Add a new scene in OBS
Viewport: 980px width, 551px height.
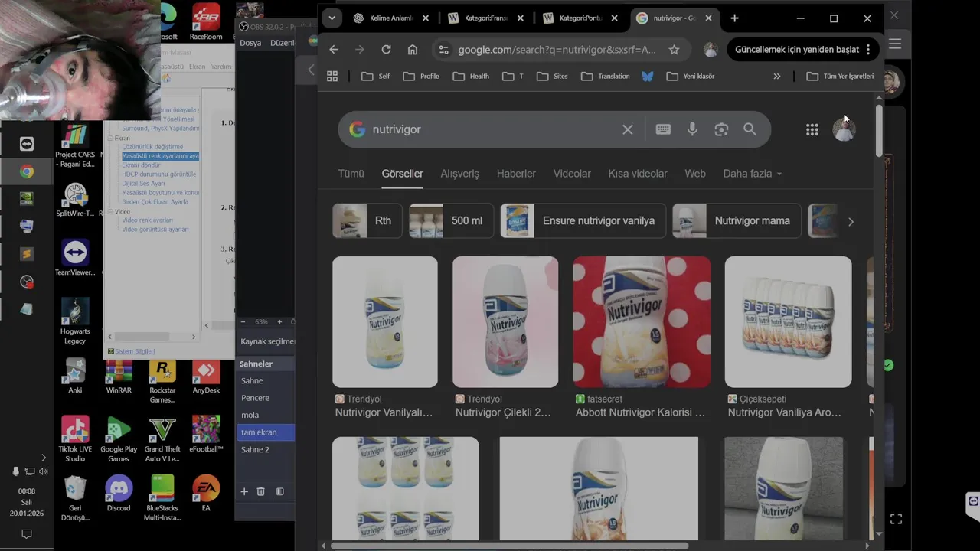(x=244, y=491)
